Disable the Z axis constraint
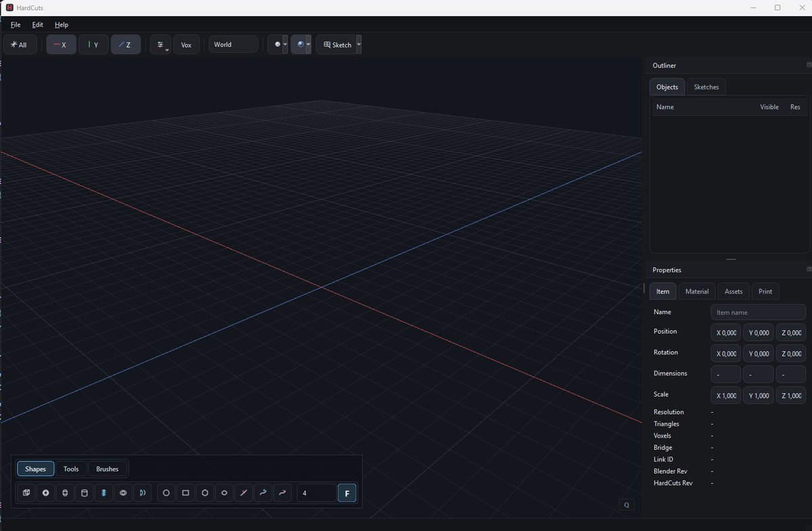 click(x=126, y=45)
